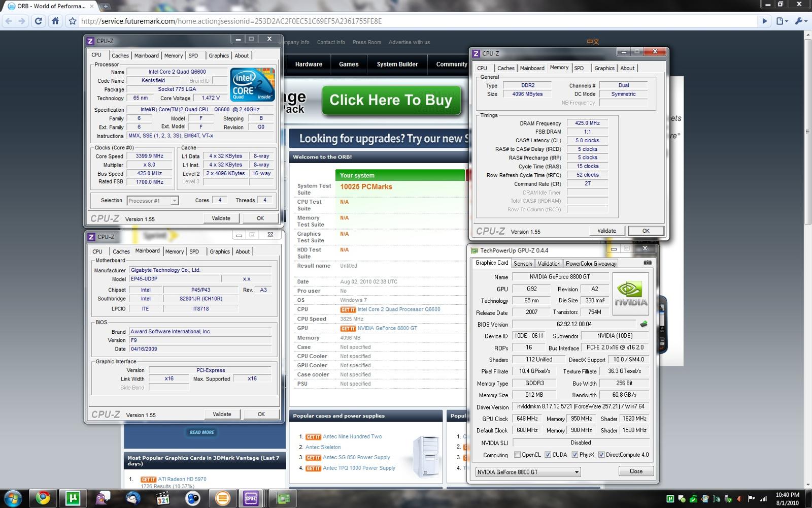This screenshot has height=508, width=812.
Task: Click the taskbar clock showing 10:40 PM
Action: [787, 499]
